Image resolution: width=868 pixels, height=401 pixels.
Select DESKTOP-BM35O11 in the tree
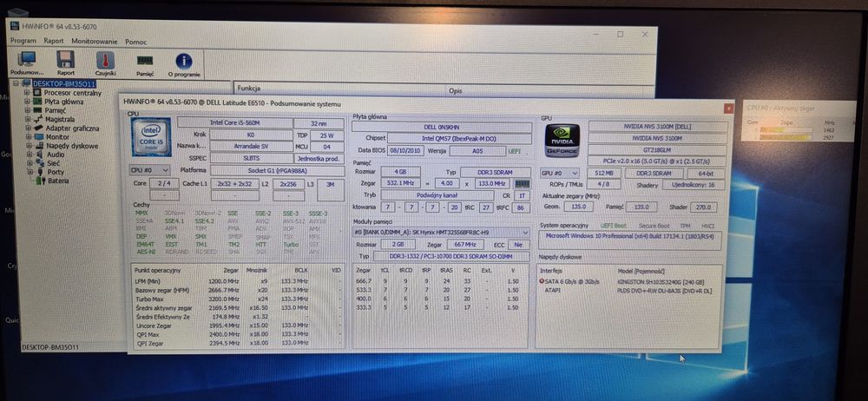click(64, 84)
